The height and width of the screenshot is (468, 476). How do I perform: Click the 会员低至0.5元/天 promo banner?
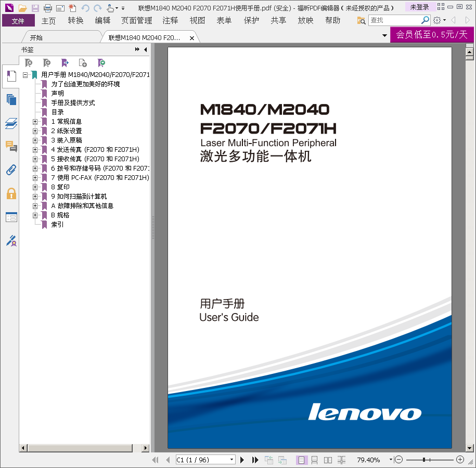point(432,35)
